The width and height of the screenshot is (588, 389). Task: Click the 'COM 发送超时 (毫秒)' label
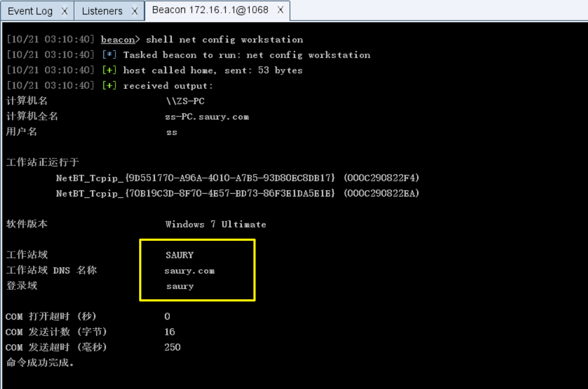[56, 348]
